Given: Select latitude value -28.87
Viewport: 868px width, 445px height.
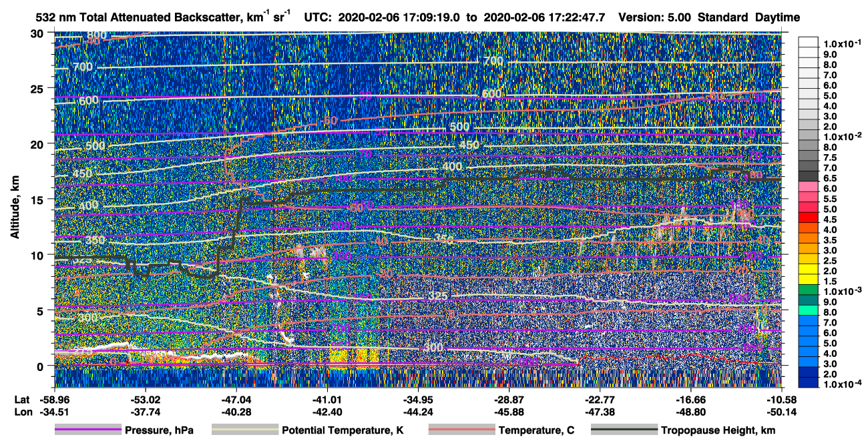Looking at the screenshot, I should [x=509, y=400].
